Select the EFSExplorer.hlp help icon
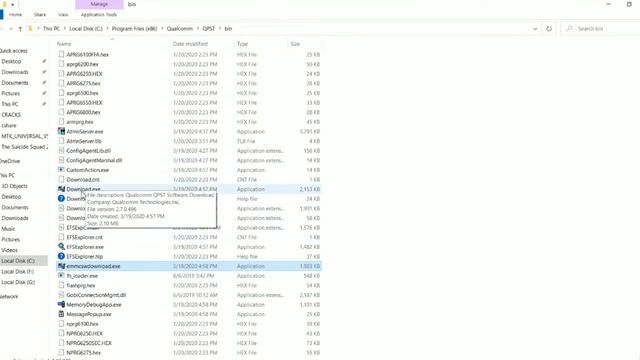640x360 pixels. pos(61,256)
